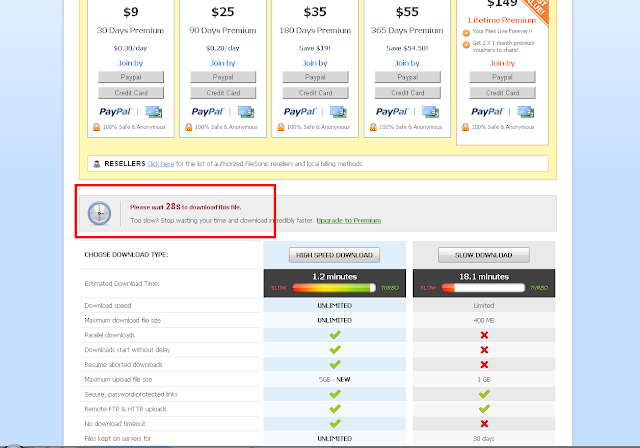
Task: Click slow download check for password-protected links
Action: (x=484, y=394)
